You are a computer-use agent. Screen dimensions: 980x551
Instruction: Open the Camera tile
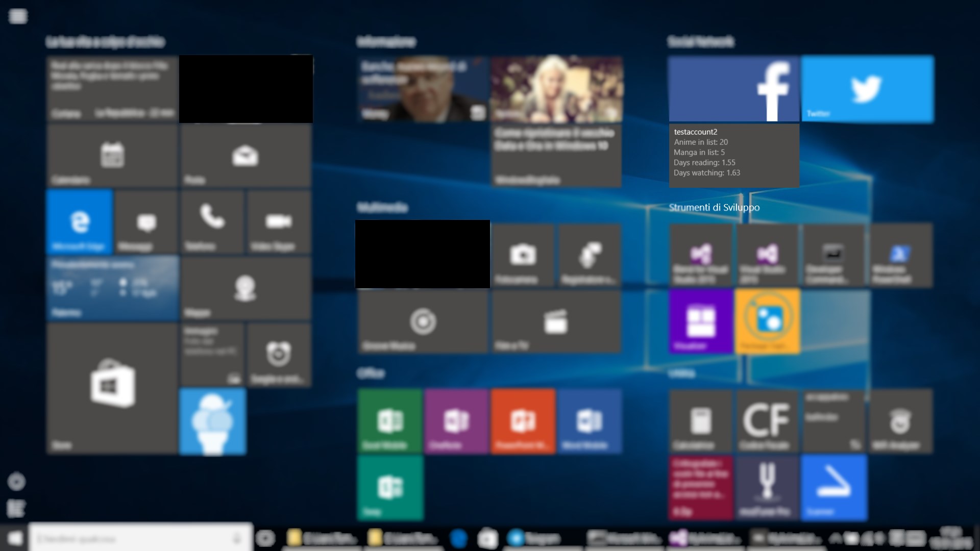click(523, 255)
